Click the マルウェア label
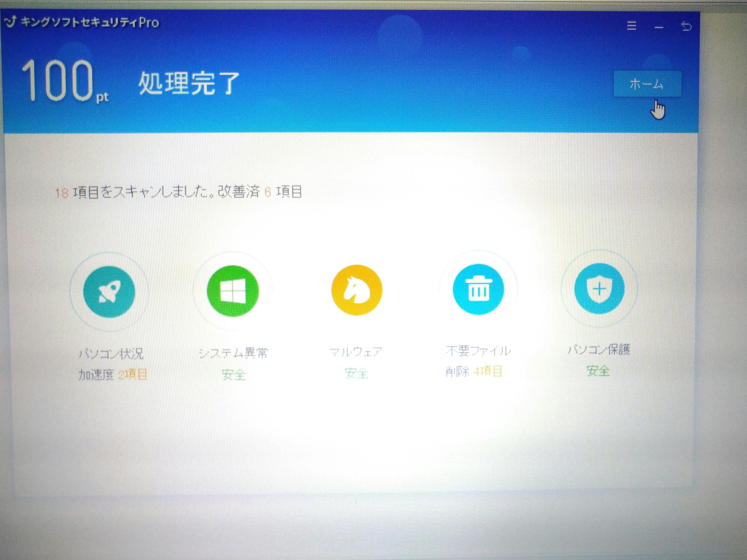The height and width of the screenshot is (560, 747). pyautogui.click(x=356, y=351)
